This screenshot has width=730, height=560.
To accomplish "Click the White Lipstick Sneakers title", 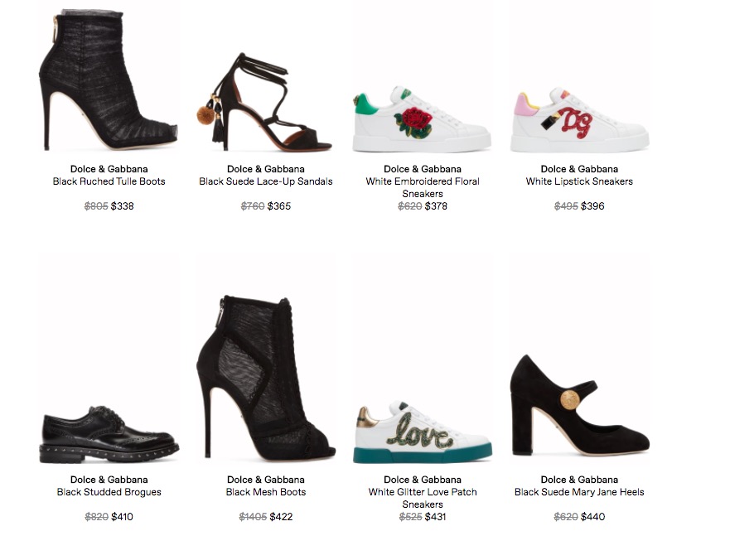I will tap(580, 181).
